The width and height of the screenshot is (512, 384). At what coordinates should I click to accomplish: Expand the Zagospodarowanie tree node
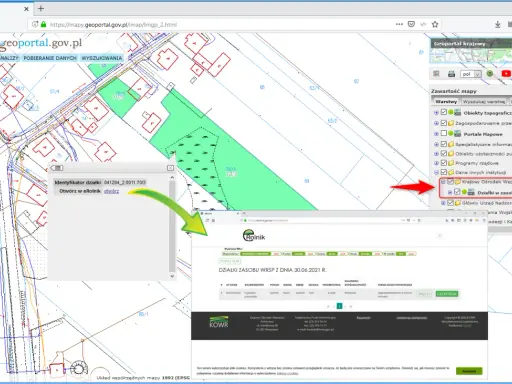[x=436, y=123]
